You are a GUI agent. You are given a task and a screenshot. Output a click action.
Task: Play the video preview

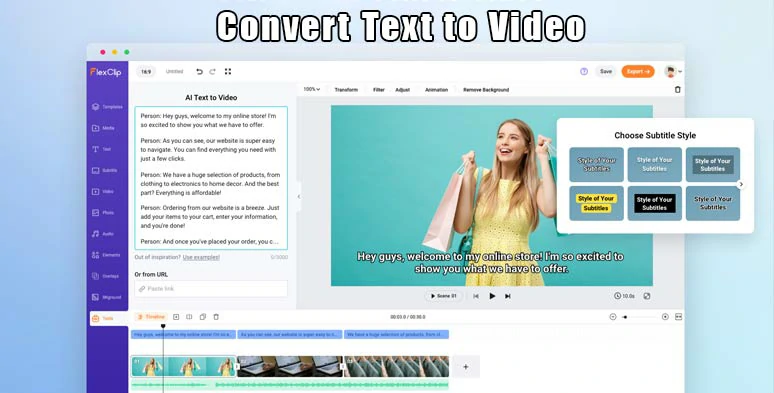tap(492, 296)
